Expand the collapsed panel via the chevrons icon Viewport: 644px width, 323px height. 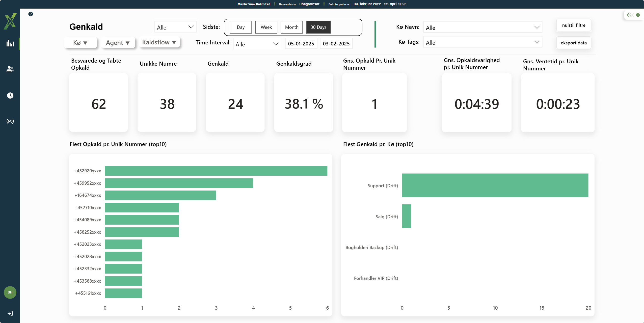630,15
